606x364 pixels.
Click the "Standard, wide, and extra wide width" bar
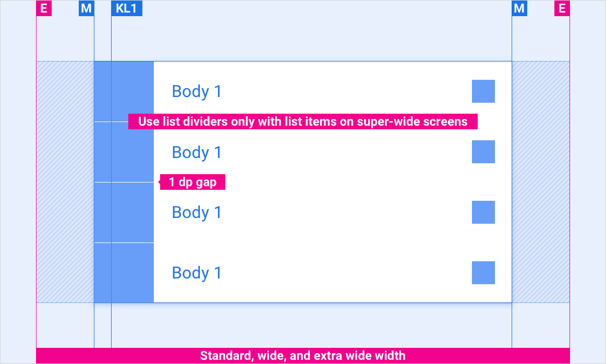(x=302, y=356)
